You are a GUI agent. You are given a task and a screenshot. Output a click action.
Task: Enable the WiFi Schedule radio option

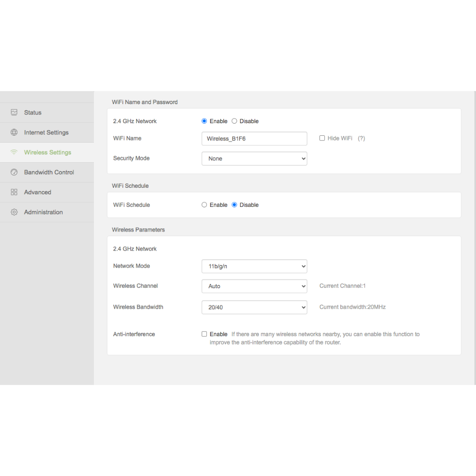(x=205, y=205)
